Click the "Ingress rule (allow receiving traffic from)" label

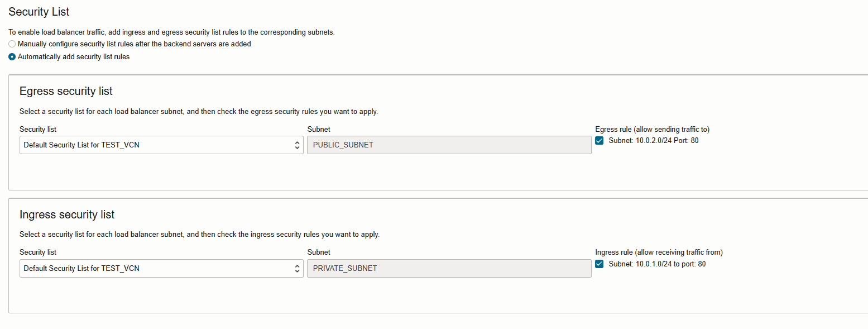coord(659,252)
